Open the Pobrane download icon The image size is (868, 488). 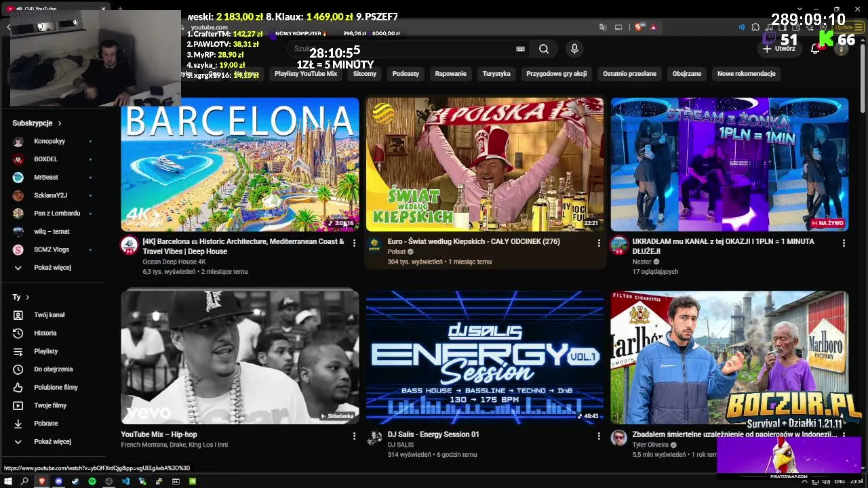18,424
